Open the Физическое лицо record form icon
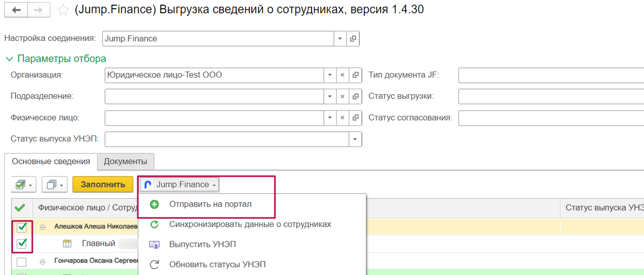 (x=355, y=118)
